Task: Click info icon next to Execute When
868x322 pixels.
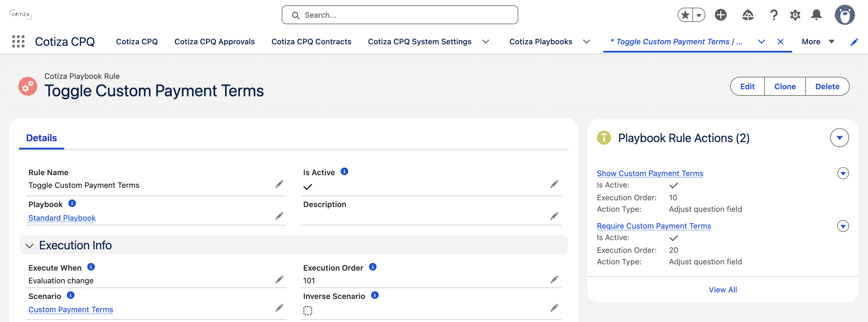Action: pos(91,267)
